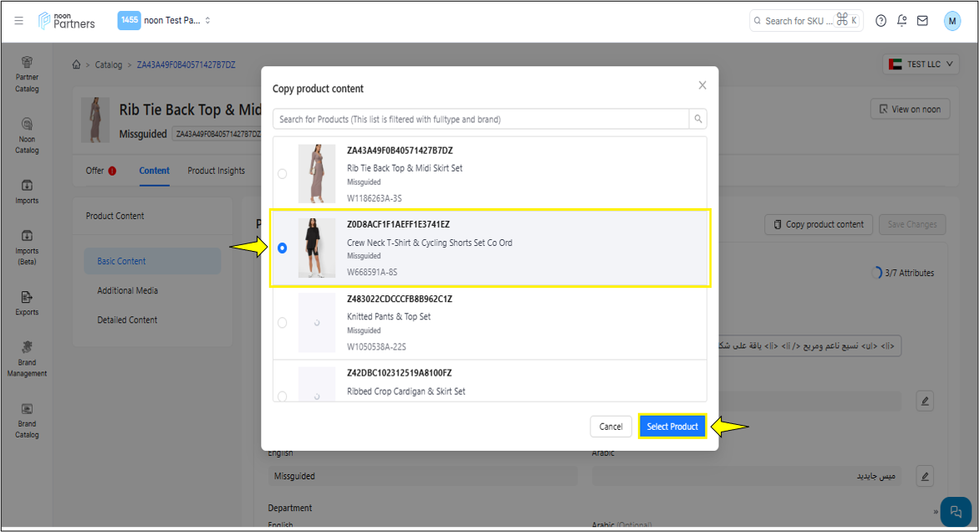The image size is (980, 532).
Task: Open Exports in sidebar
Action: [27, 302]
